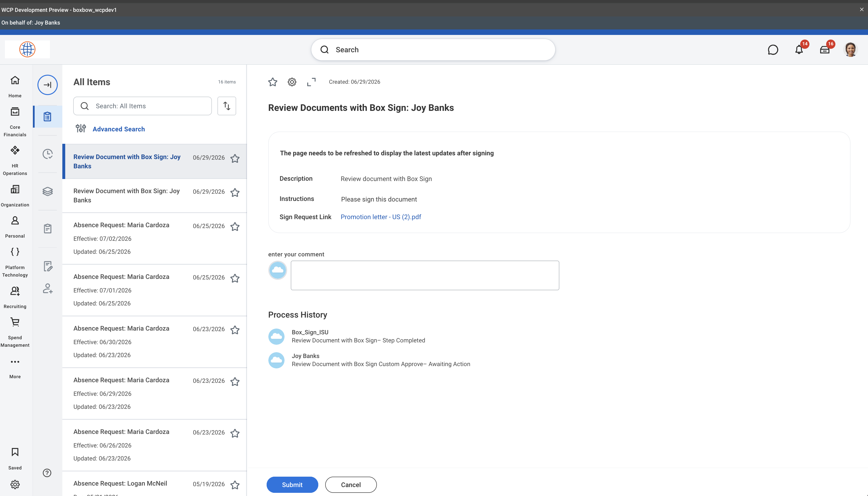Open Promotion letter - US (2).pdf link
Image resolution: width=868 pixels, height=496 pixels.
click(x=381, y=217)
